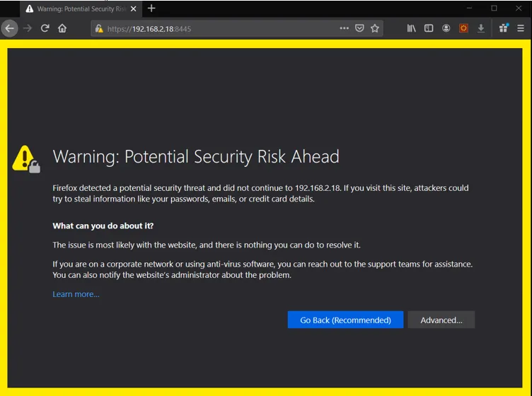Image resolution: width=532 pixels, height=396 pixels.
Task: Bookmark this page with star icon
Action: (374, 28)
